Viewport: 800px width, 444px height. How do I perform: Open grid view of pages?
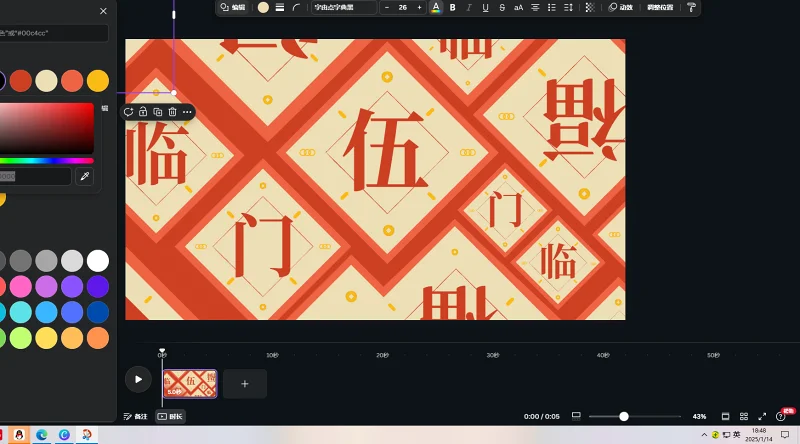[744, 416]
